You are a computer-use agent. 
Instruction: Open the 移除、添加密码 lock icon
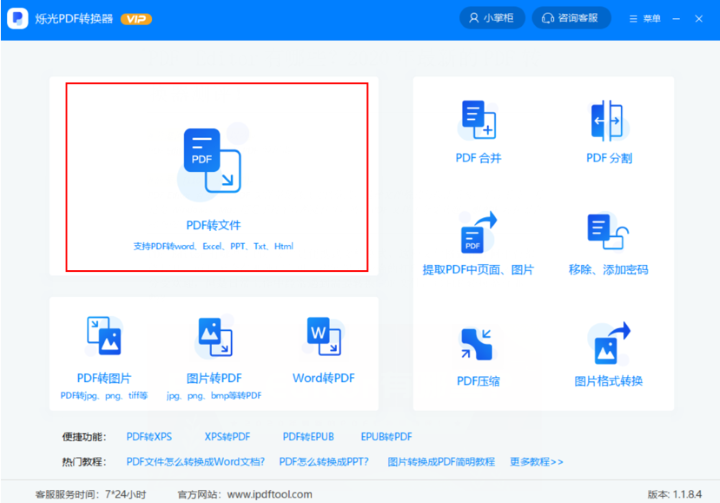[x=608, y=233]
